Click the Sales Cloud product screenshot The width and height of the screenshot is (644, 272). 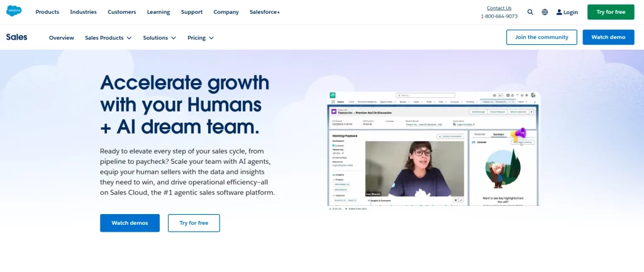coord(434,151)
